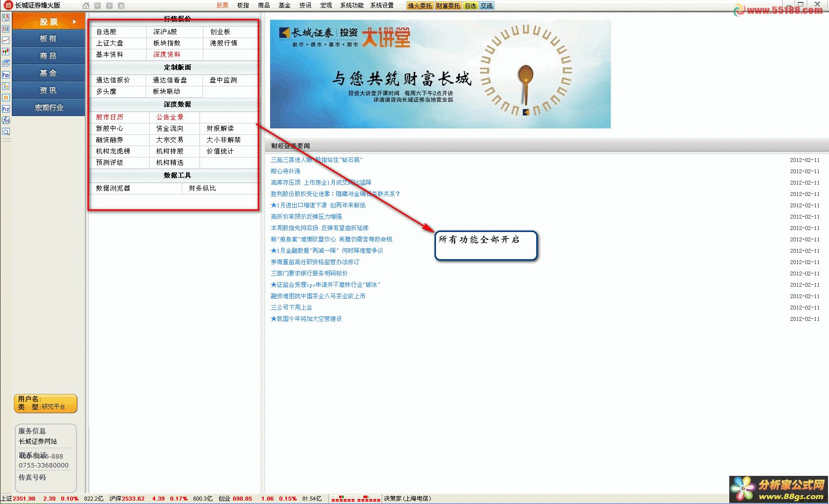Open 上证大盘 entry
The height and width of the screenshot is (504, 829).
pos(110,43)
